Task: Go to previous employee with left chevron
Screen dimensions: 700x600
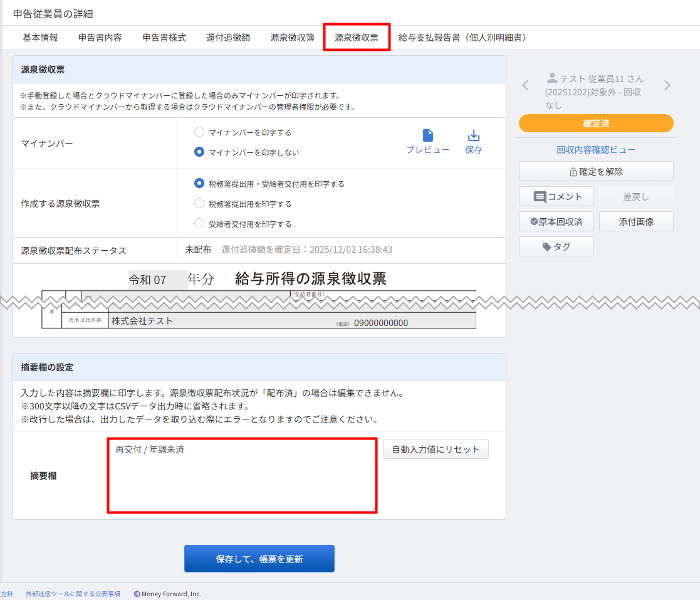Action: click(x=526, y=86)
